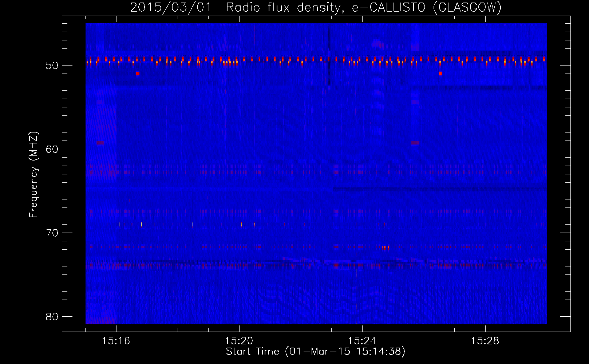
Task: Click the '50' frequency tick label
Action: [52, 66]
